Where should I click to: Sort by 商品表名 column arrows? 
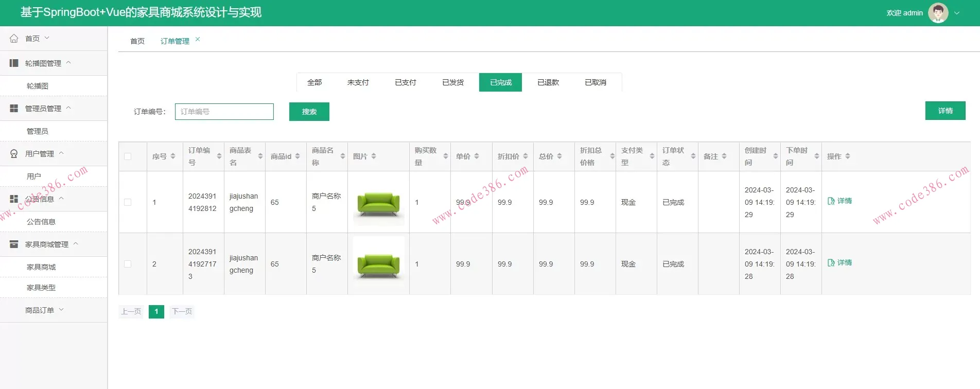(260, 156)
